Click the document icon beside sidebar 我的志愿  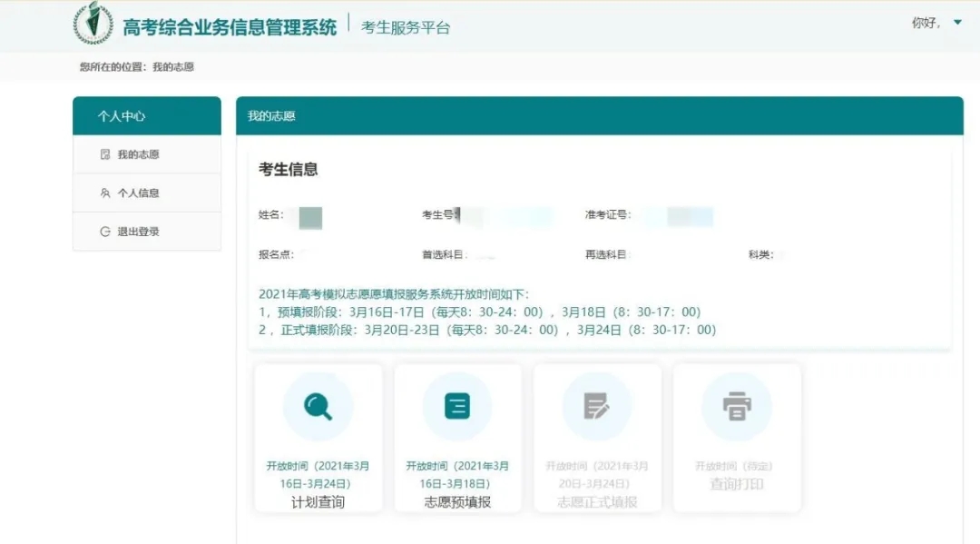click(x=105, y=154)
